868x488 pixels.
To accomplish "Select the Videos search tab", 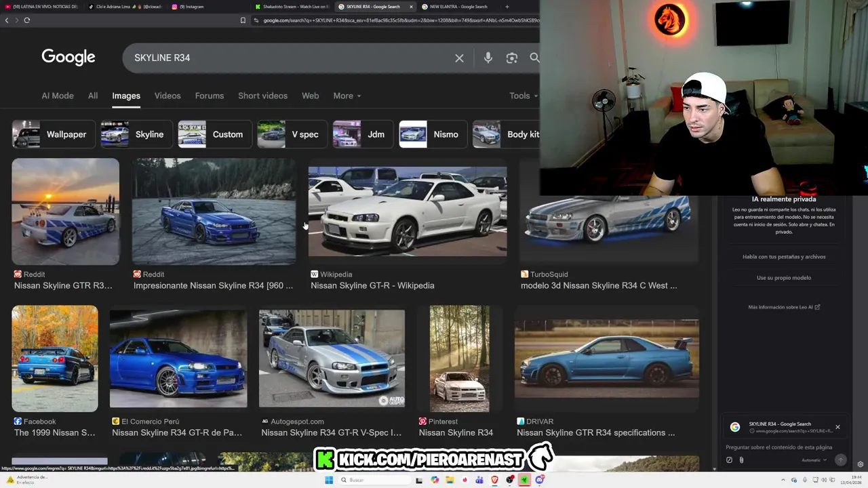I will click(167, 96).
